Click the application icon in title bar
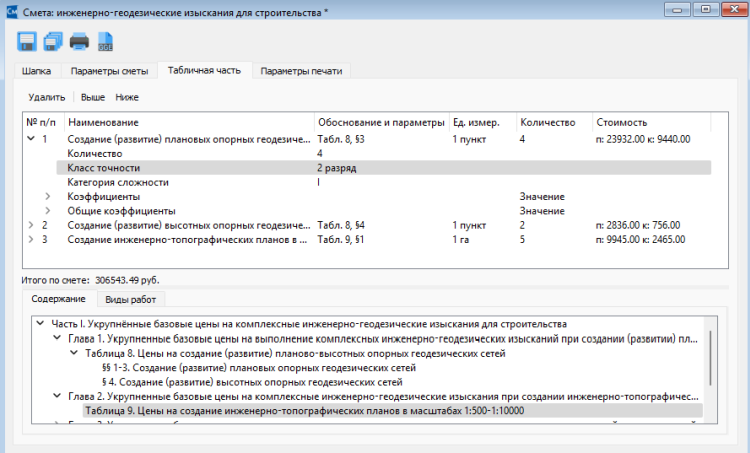750x453 pixels. point(10,9)
